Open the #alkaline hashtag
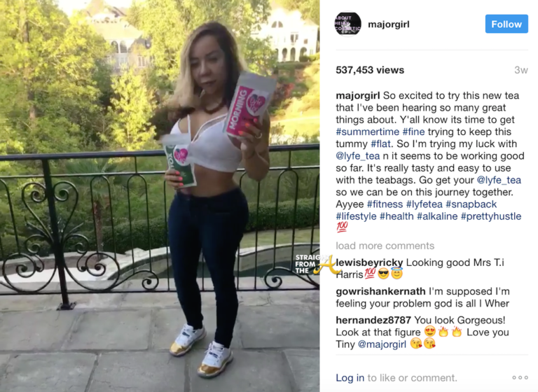The height and width of the screenshot is (392, 538). [437, 216]
